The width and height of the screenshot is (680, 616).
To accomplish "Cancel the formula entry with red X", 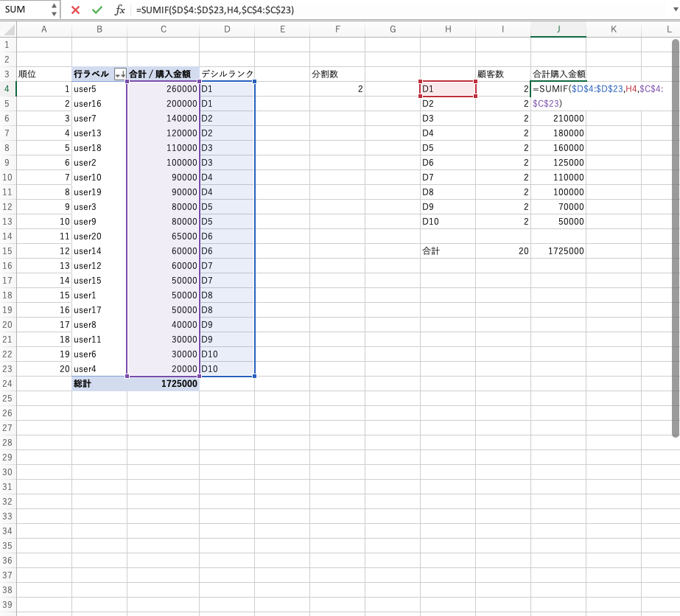I will tap(75, 10).
